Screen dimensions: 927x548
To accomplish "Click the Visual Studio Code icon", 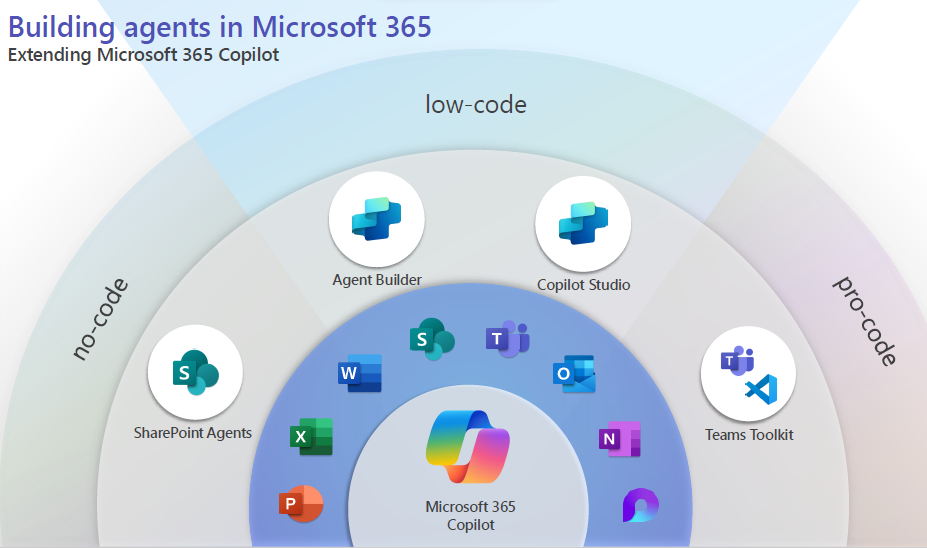I will tap(761, 390).
